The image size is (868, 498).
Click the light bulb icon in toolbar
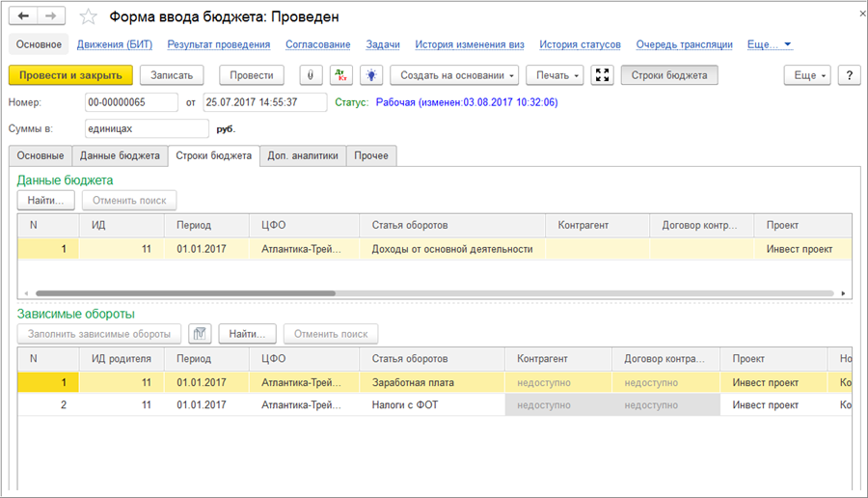[370, 75]
